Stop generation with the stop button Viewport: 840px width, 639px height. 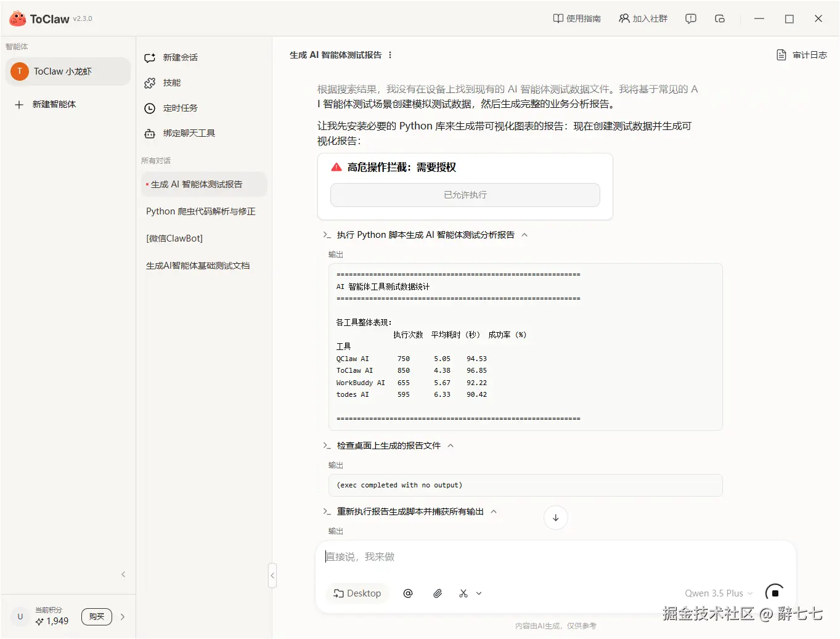click(775, 593)
